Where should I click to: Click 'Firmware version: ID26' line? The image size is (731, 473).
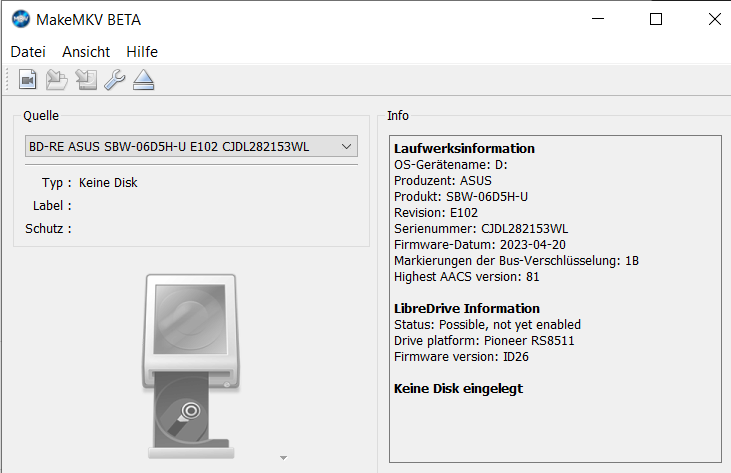[x=462, y=356]
